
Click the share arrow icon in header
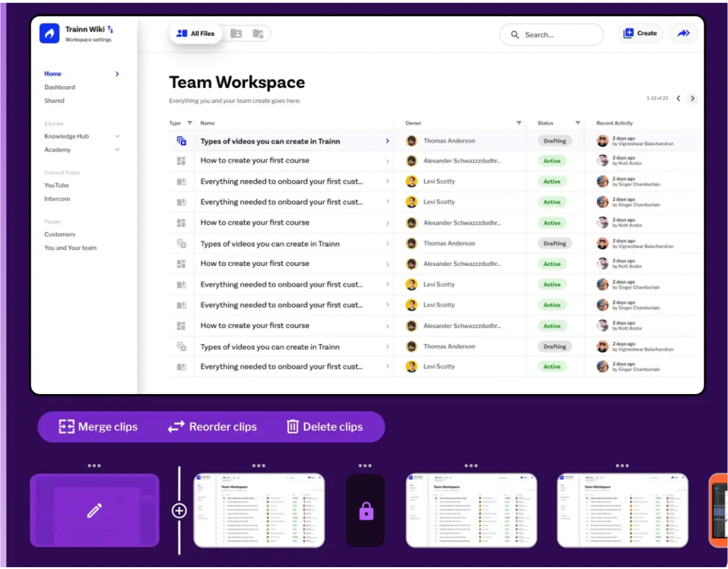pyautogui.click(x=683, y=34)
